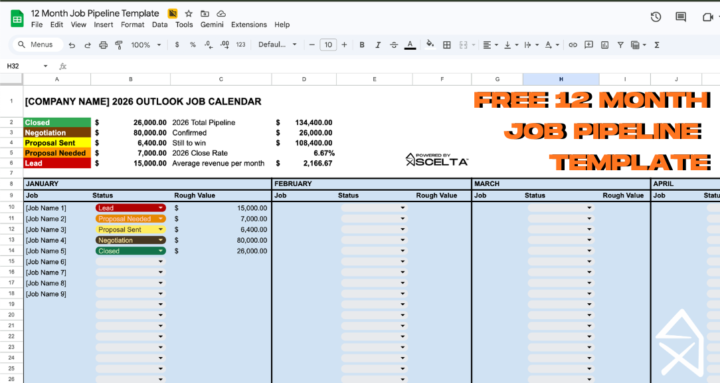Click the document title text
Screen dimensions: 720x383
[95, 13]
